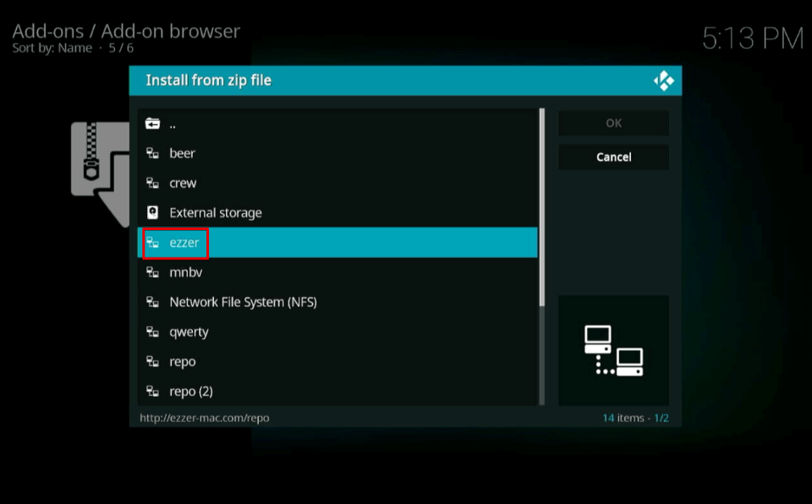
Task: Click the 14 items page counter
Action: pos(635,418)
